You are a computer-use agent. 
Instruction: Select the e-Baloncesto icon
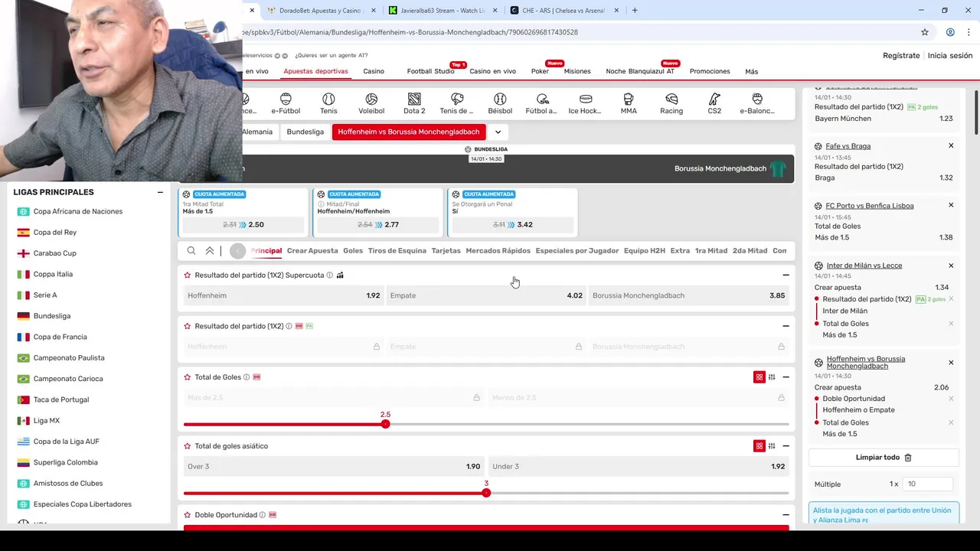[757, 103]
